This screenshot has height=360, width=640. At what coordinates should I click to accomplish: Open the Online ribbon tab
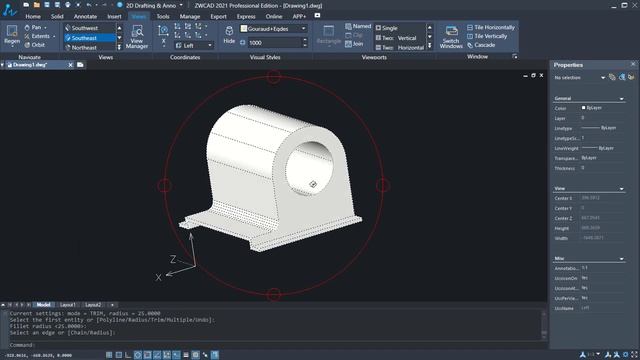pos(274,16)
